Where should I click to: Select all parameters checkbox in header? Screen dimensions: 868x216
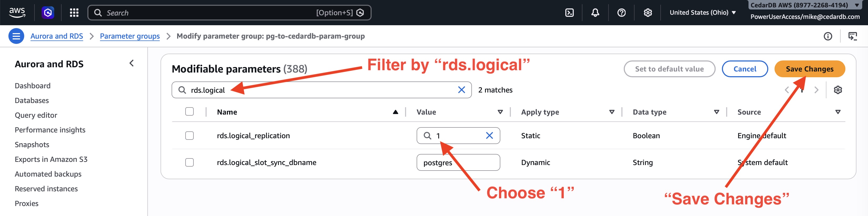coord(189,112)
